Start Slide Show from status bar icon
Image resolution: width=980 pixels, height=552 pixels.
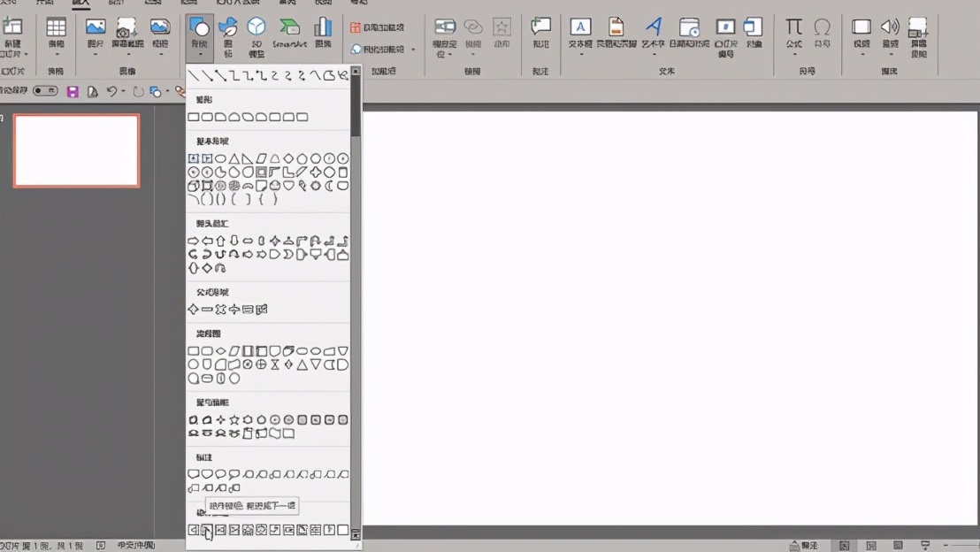coord(925,546)
